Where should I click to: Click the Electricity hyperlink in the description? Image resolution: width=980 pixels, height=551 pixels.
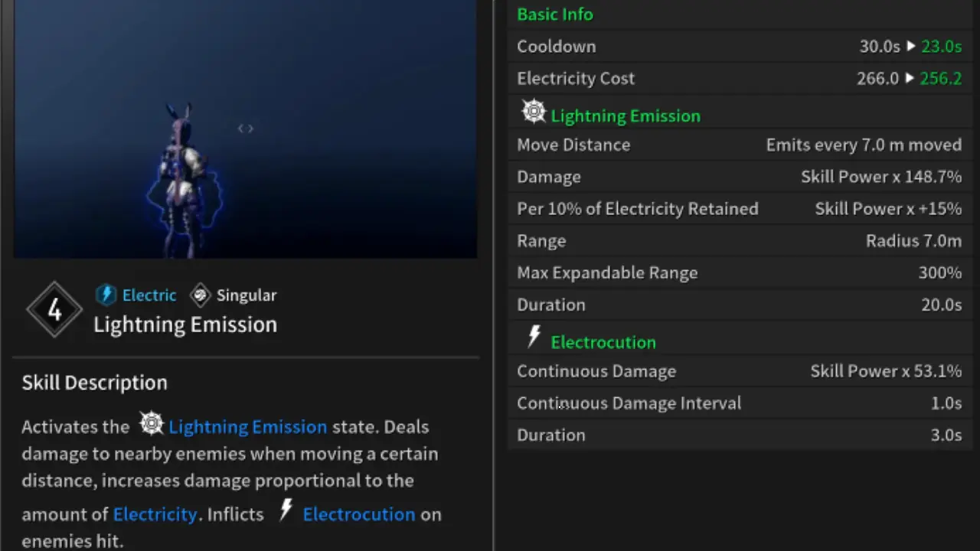pos(155,514)
